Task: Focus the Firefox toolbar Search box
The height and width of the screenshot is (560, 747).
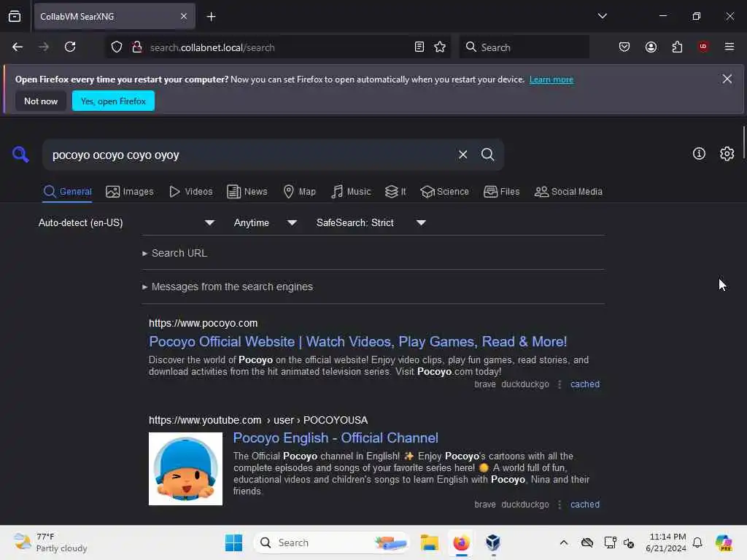Action: (x=524, y=47)
